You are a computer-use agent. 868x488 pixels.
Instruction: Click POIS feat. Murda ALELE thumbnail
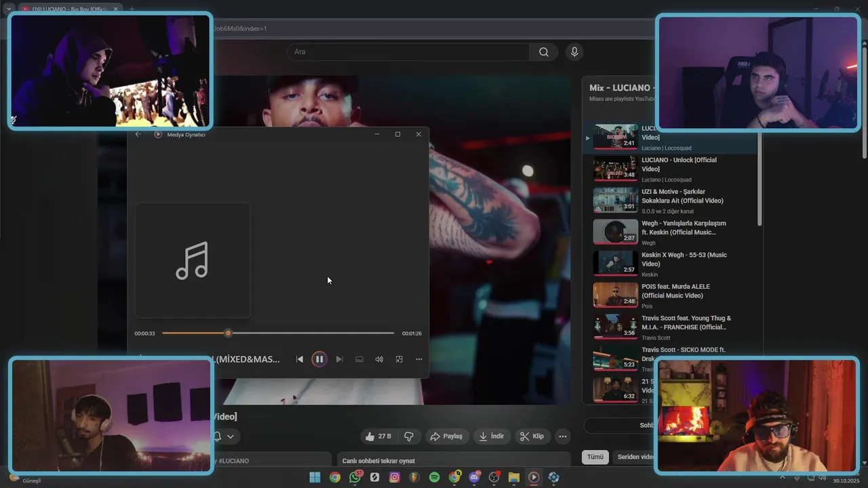(616, 296)
